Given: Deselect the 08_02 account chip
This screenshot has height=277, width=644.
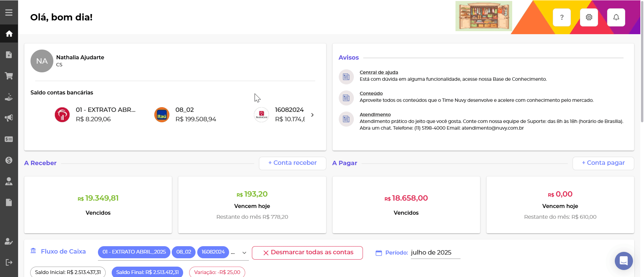Looking at the screenshot, I should click(184, 252).
